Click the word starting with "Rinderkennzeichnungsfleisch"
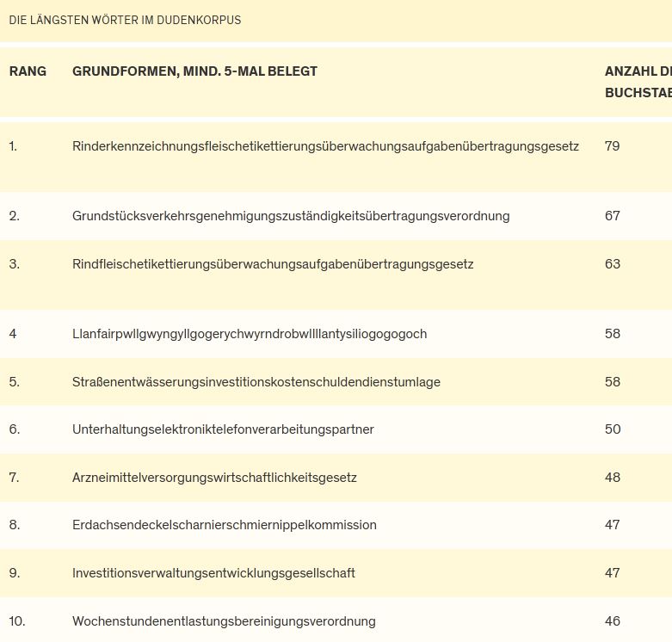 (x=325, y=146)
